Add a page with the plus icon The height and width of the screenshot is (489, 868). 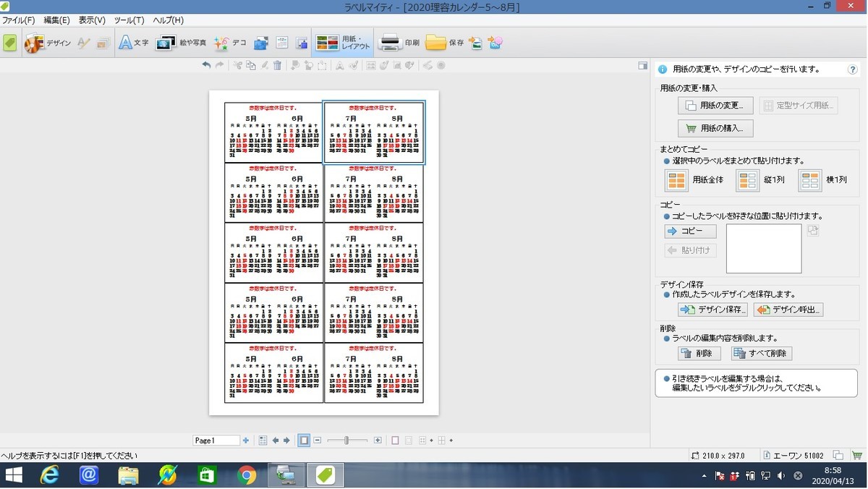(x=246, y=440)
